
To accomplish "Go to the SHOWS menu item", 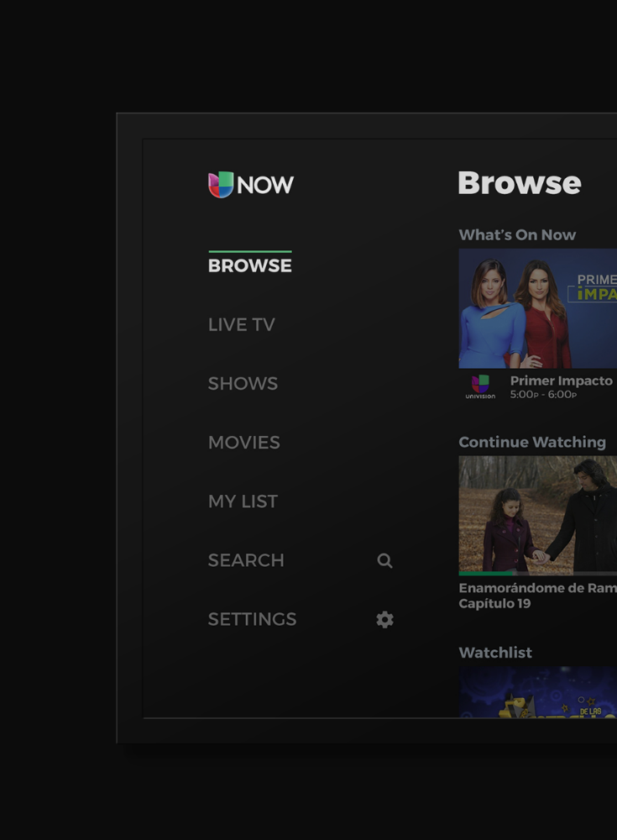I will pos(243,384).
